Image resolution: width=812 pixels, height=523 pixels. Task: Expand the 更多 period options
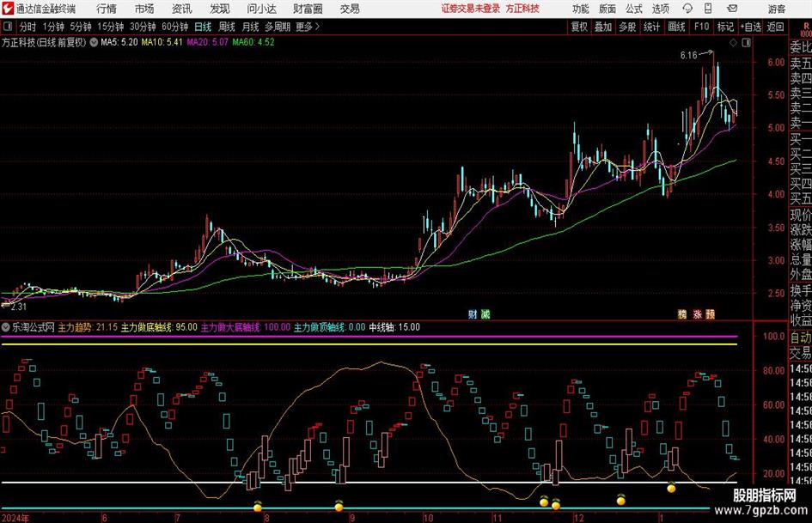tap(308, 27)
